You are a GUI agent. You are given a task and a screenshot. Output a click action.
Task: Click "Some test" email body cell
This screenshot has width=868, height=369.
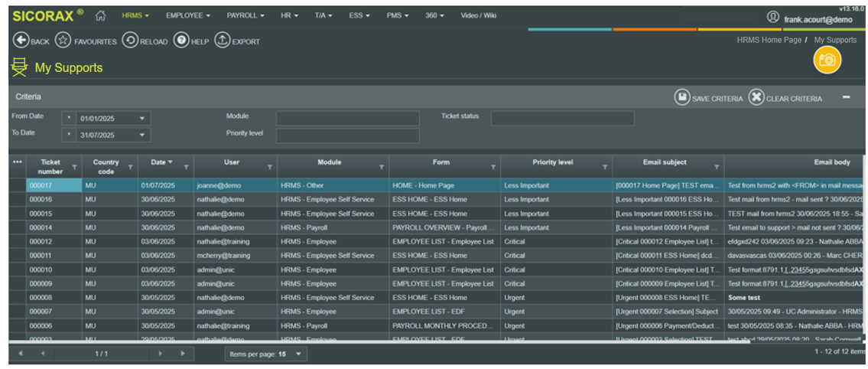795,298
